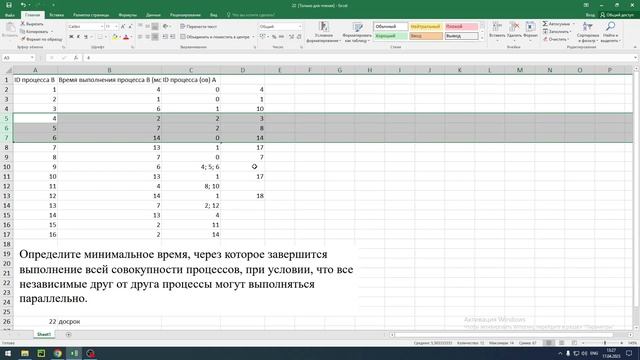Center text horizontally
Image resolution: width=640 pixels, height=360 pixels.
pos(147,37)
